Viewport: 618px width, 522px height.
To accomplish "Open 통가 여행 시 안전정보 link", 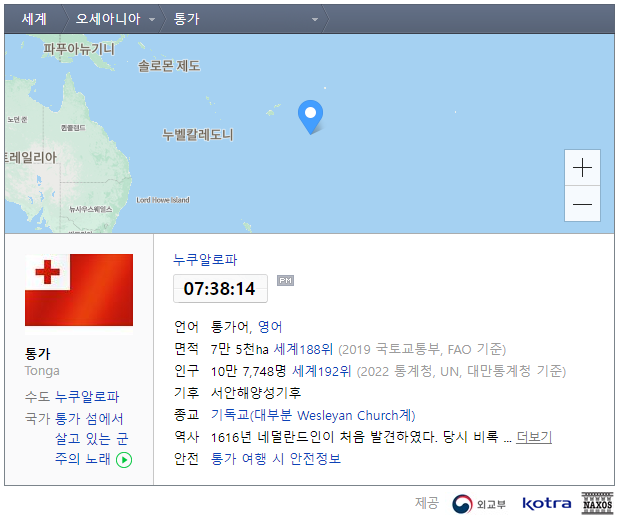I will pyautogui.click(x=276, y=459).
